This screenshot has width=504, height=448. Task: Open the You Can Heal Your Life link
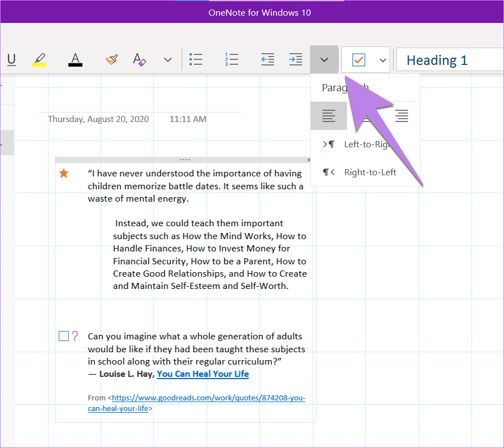click(203, 374)
